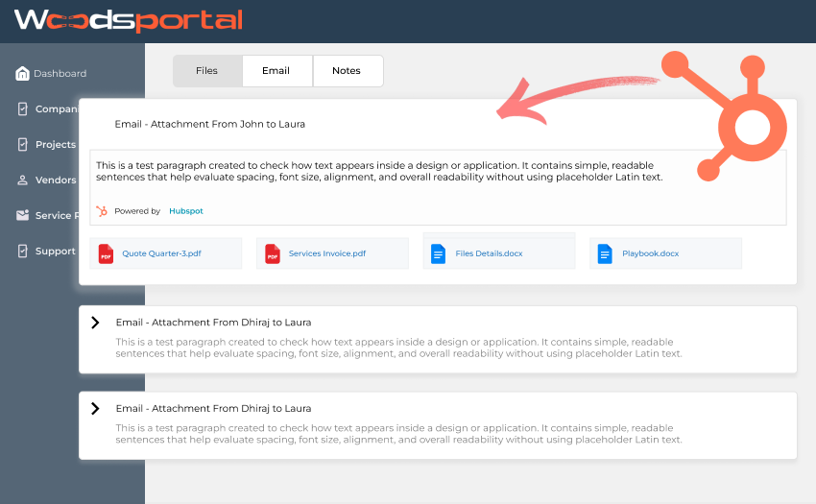
Task: Click the John to Laura email body paragraph
Action: click(x=379, y=171)
